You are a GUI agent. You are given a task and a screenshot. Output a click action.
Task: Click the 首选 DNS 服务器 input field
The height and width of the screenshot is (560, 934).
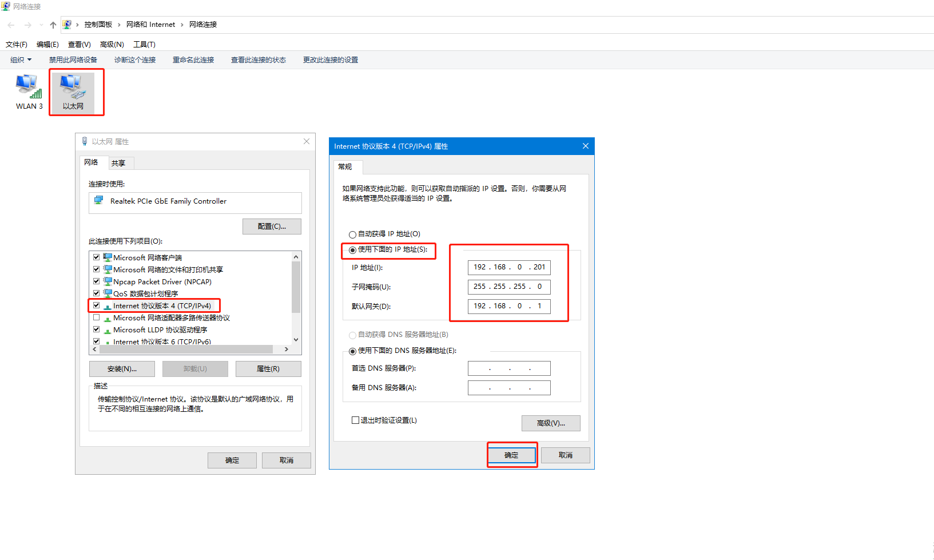pos(509,368)
